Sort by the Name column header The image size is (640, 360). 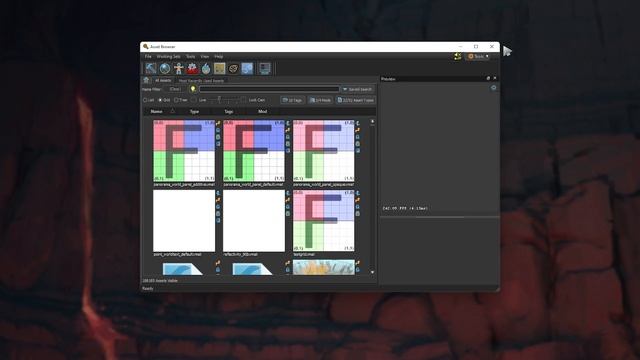coord(156,111)
